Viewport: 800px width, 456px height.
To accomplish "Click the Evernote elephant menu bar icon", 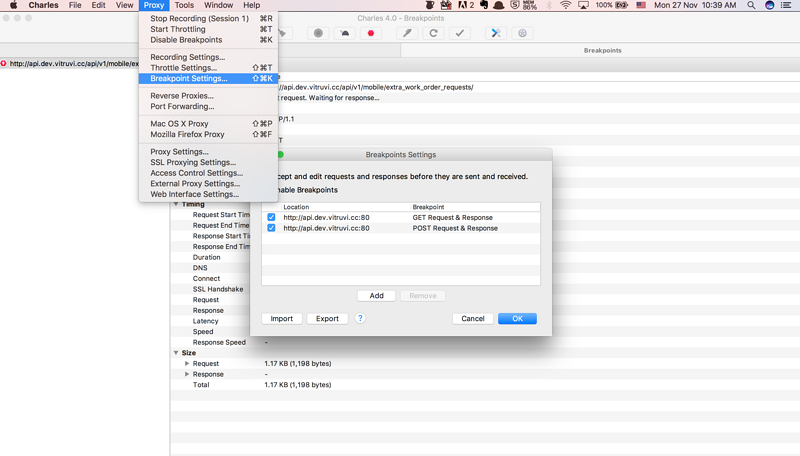I will click(x=484, y=5).
